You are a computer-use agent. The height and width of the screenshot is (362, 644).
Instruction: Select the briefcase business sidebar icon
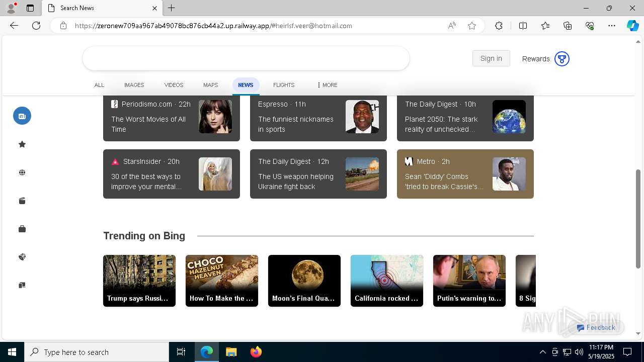22,229
